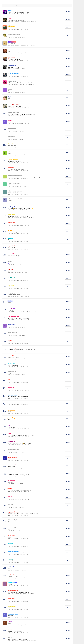Unignore the member Amnesia
The height and width of the screenshot is (644, 84).
68,51
